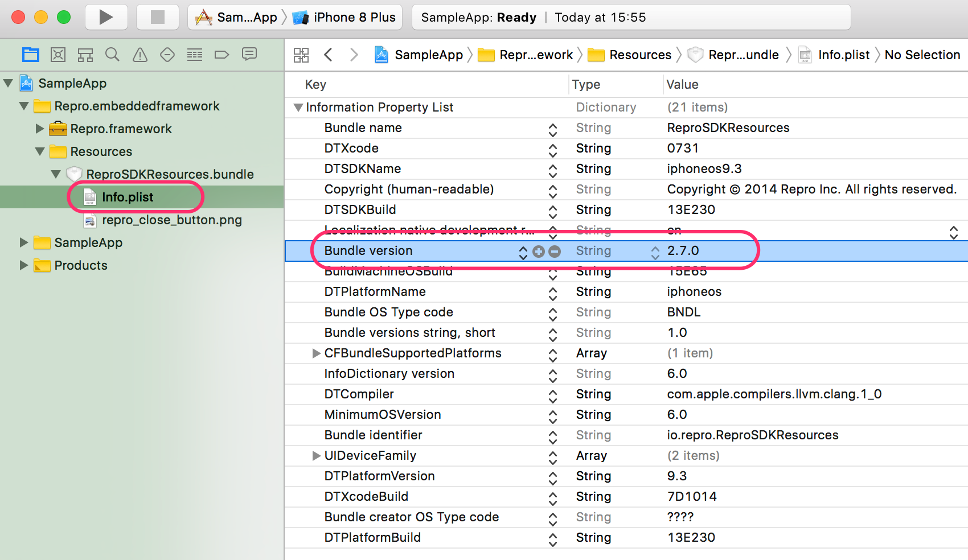Click the value com.apple.compilers.llvm.clang.1_0

coord(774,394)
